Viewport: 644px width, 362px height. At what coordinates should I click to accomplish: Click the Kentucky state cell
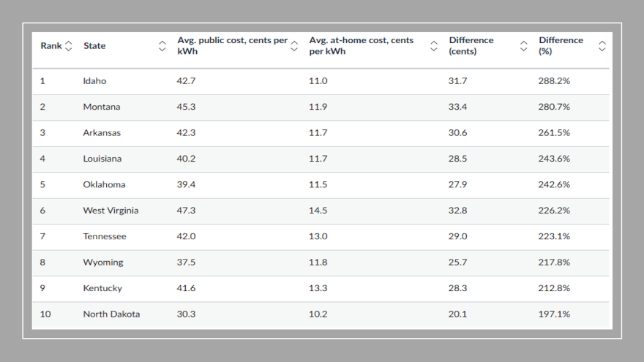pos(102,288)
